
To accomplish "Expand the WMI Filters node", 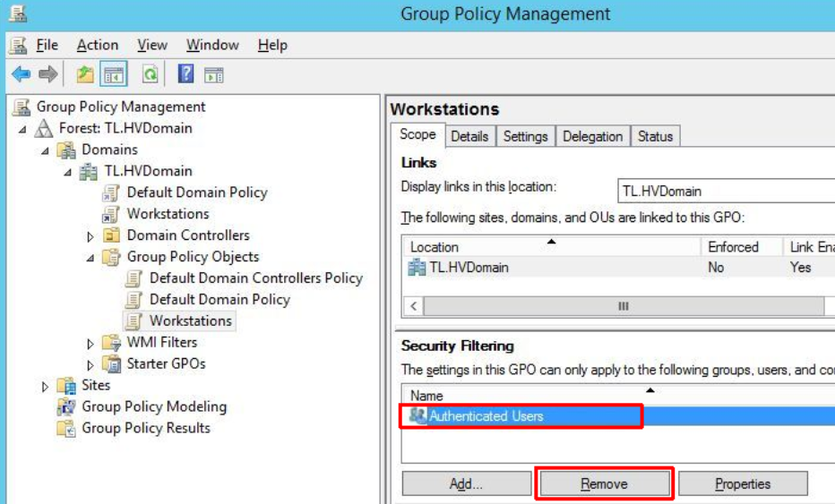I will [90, 343].
